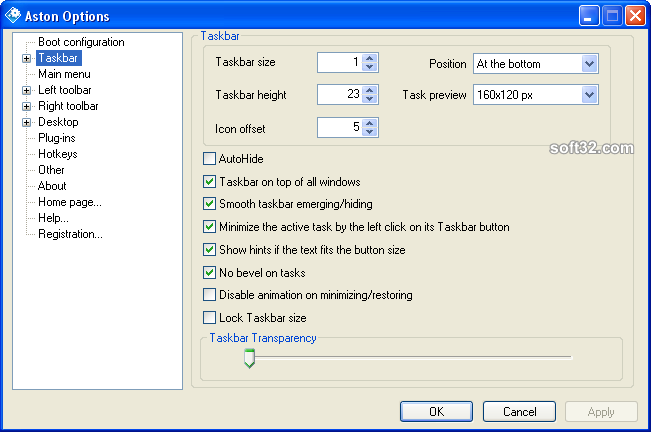The width and height of the screenshot is (651, 432).
Task: Click the Taskbar Transparency slider thumb
Action: pos(249,358)
